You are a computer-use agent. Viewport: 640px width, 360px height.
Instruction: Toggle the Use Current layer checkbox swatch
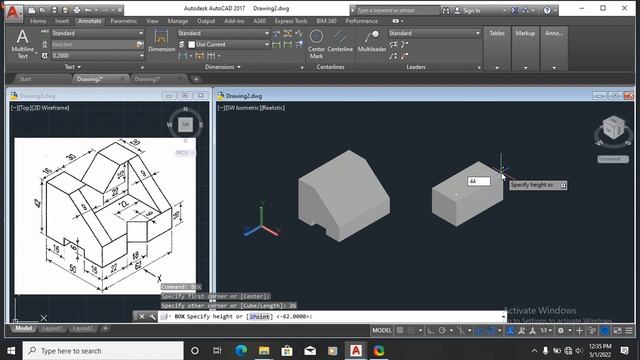coord(191,44)
